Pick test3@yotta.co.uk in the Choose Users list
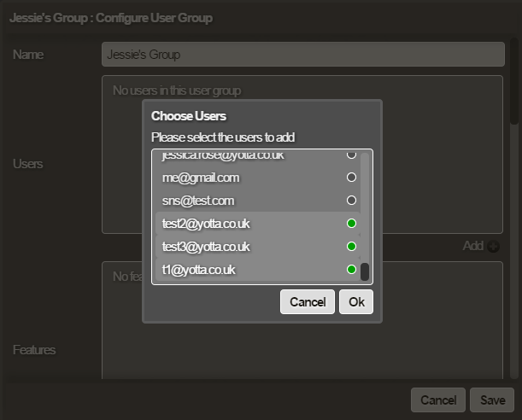Image resolution: width=522 pixels, height=420 pixels. (x=206, y=247)
